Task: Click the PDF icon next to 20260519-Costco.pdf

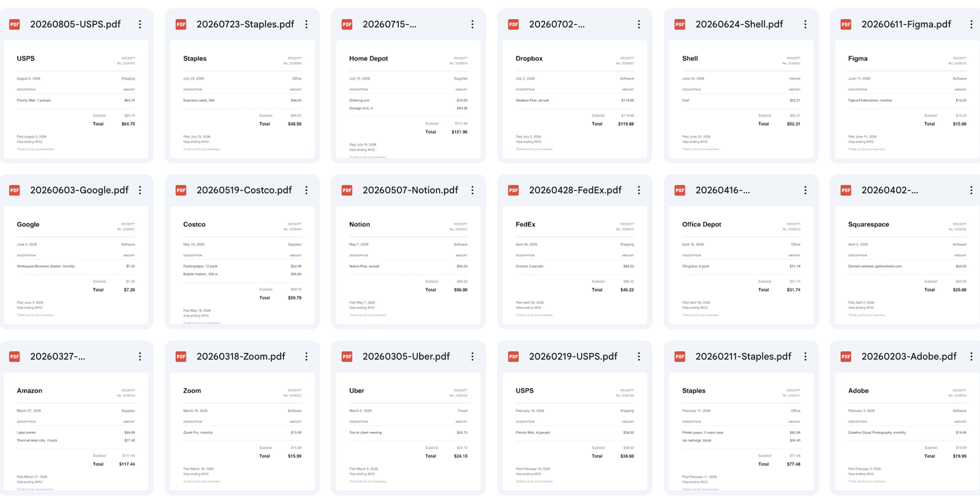Action: [x=181, y=190]
